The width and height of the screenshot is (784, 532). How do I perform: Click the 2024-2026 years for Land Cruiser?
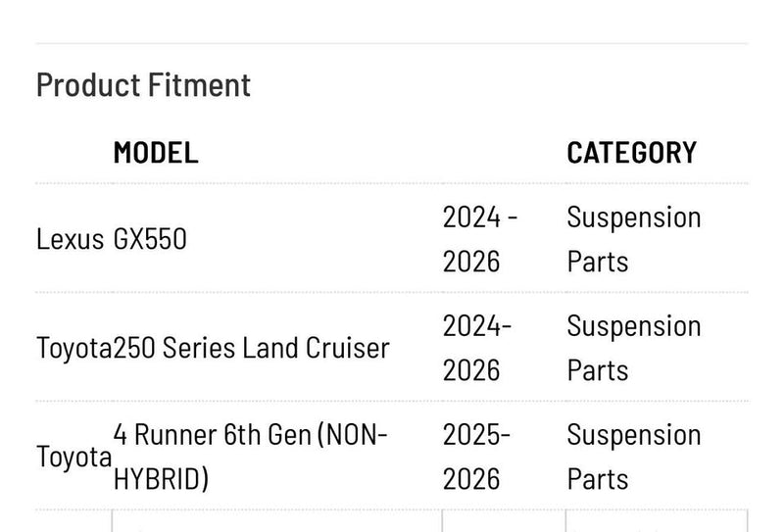[477, 348]
